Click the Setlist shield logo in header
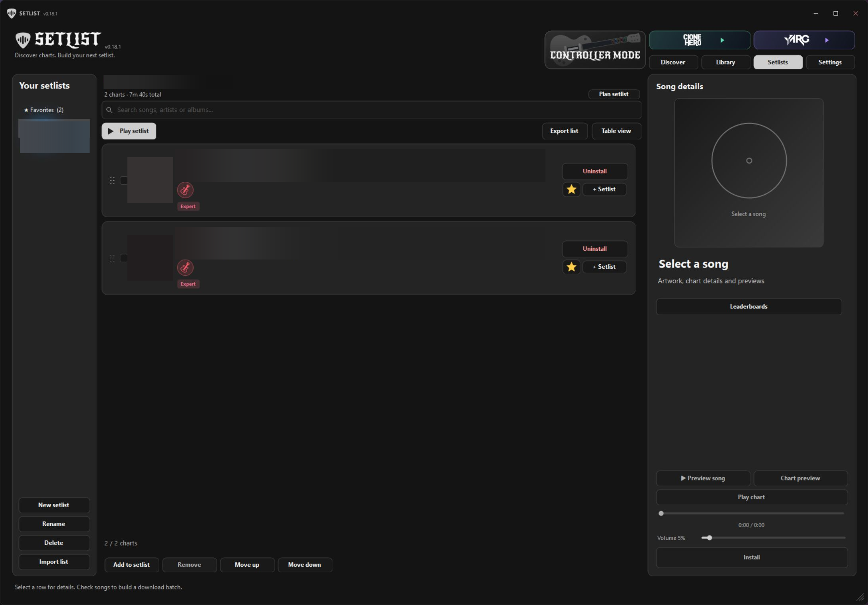This screenshot has height=605, width=868. tap(23, 40)
